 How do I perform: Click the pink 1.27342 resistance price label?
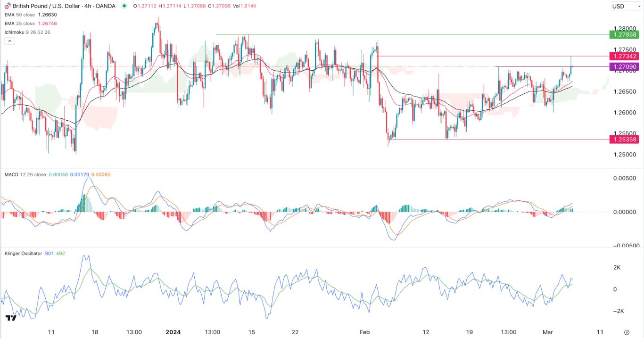pyautogui.click(x=625, y=56)
